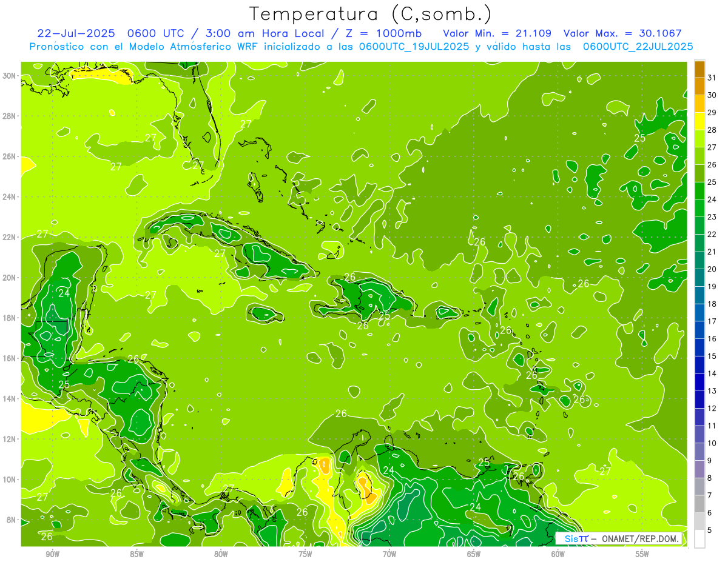Click the 28N latitude axis label
728x562 pixels.
click(10, 116)
